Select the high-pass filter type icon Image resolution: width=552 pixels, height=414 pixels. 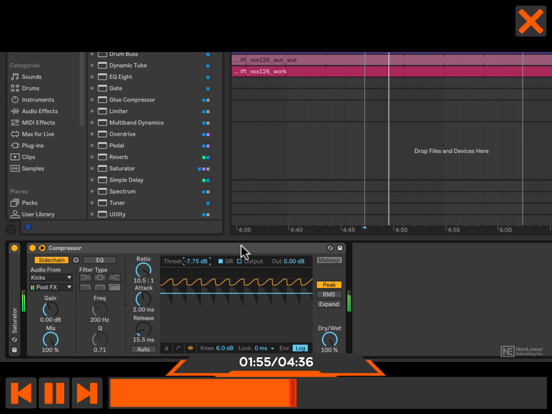pos(114,287)
